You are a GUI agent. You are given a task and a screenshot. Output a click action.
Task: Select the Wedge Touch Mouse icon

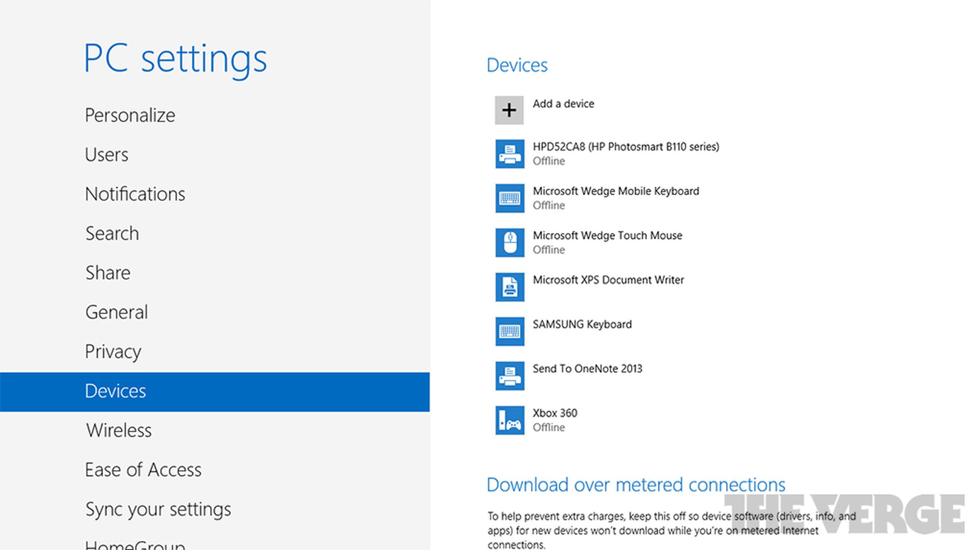(x=510, y=243)
